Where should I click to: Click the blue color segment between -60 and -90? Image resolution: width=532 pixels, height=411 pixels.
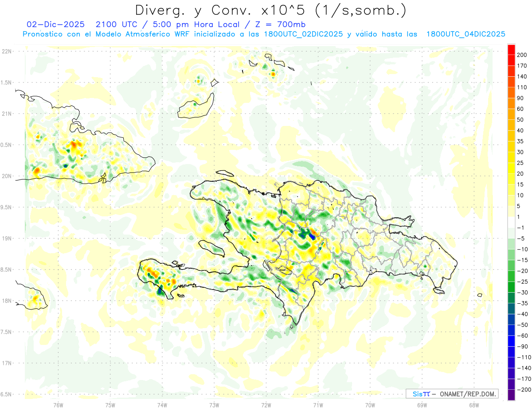tap(511, 341)
